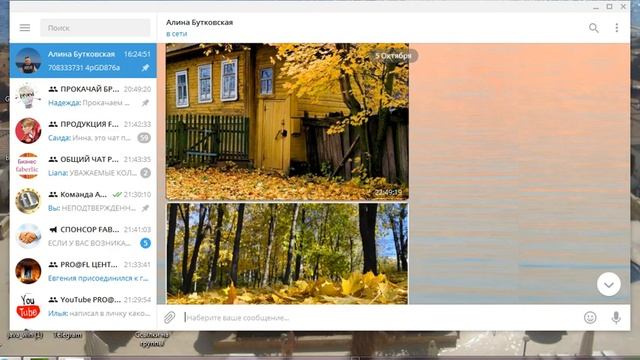Open the PRO@FL ЦЕНТ... group chat
This screenshot has width=640, height=360.
tap(83, 271)
